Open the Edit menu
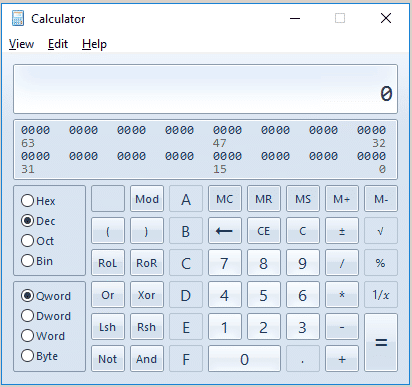Screen dimensions: 412x387 [x=58, y=44]
